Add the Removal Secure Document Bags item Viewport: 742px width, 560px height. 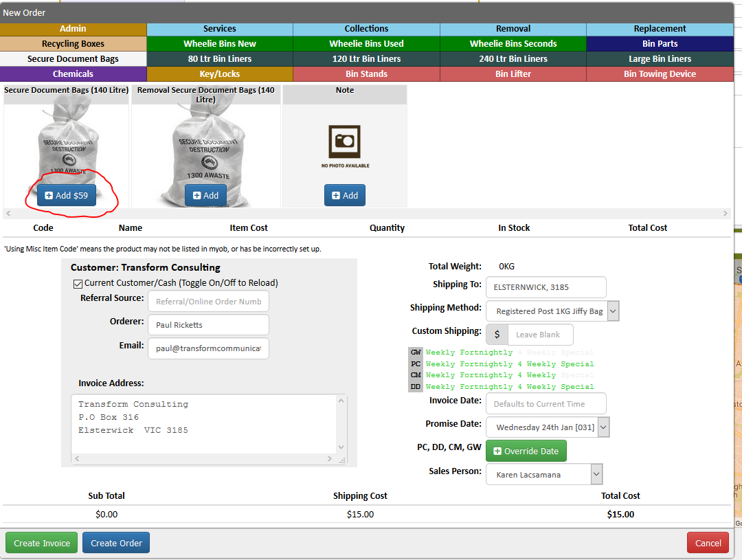(x=206, y=196)
